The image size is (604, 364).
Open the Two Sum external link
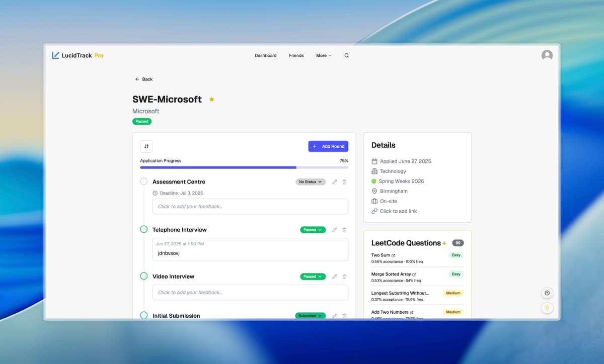pos(393,255)
